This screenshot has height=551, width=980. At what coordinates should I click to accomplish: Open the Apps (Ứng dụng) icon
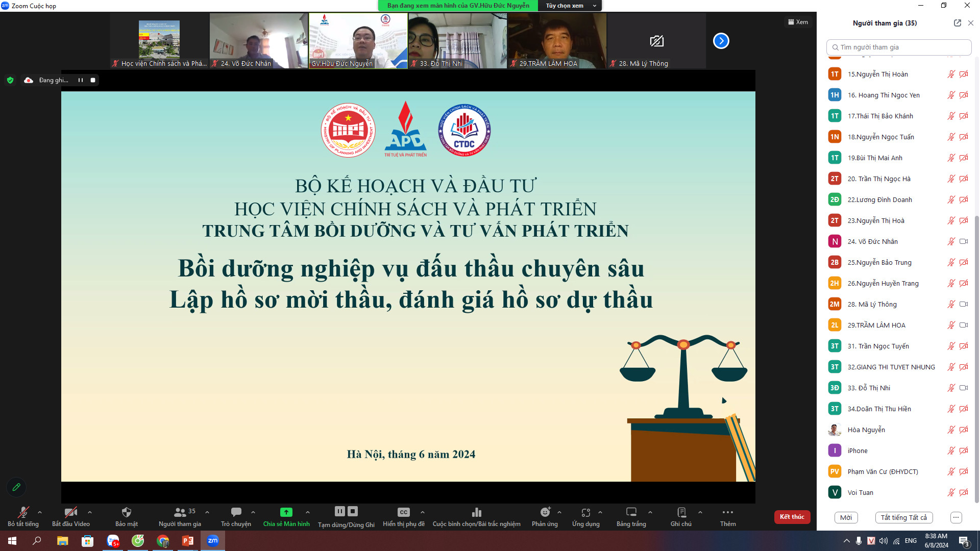[x=585, y=512]
